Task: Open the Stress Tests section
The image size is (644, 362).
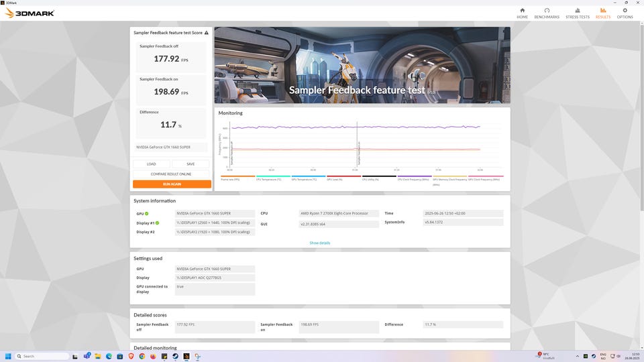Action: click(x=578, y=12)
